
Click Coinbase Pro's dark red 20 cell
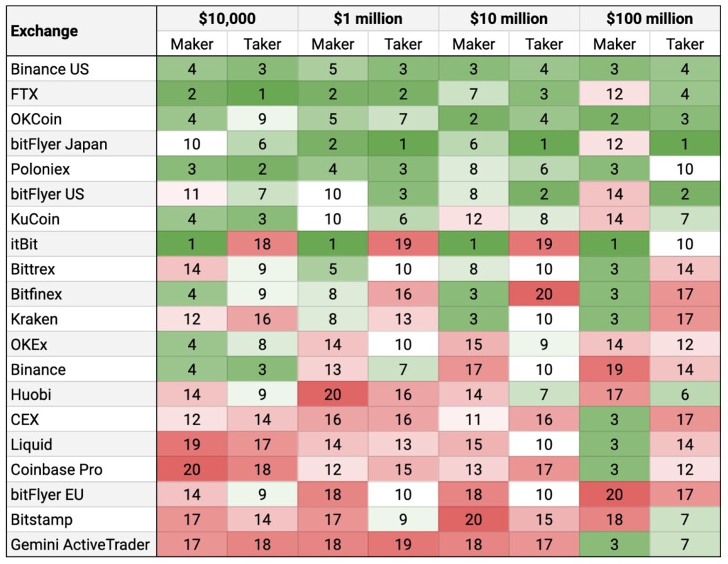[x=192, y=469]
